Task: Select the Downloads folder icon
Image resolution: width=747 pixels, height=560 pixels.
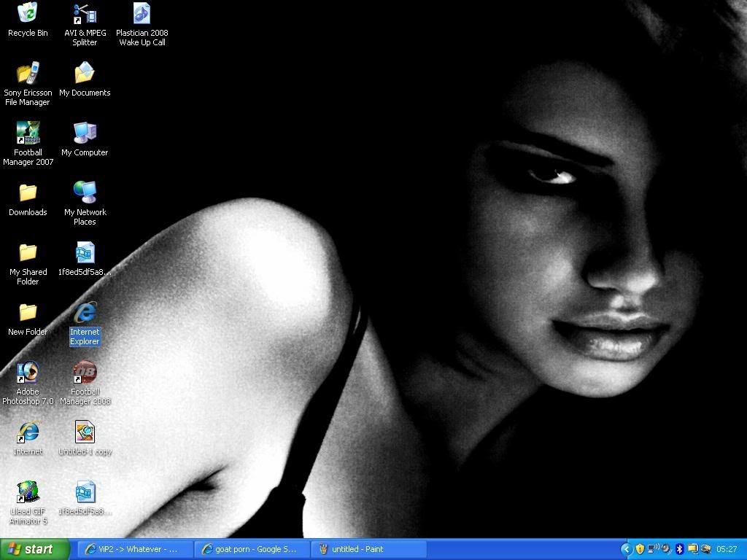Action: pyautogui.click(x=28, y=199)
